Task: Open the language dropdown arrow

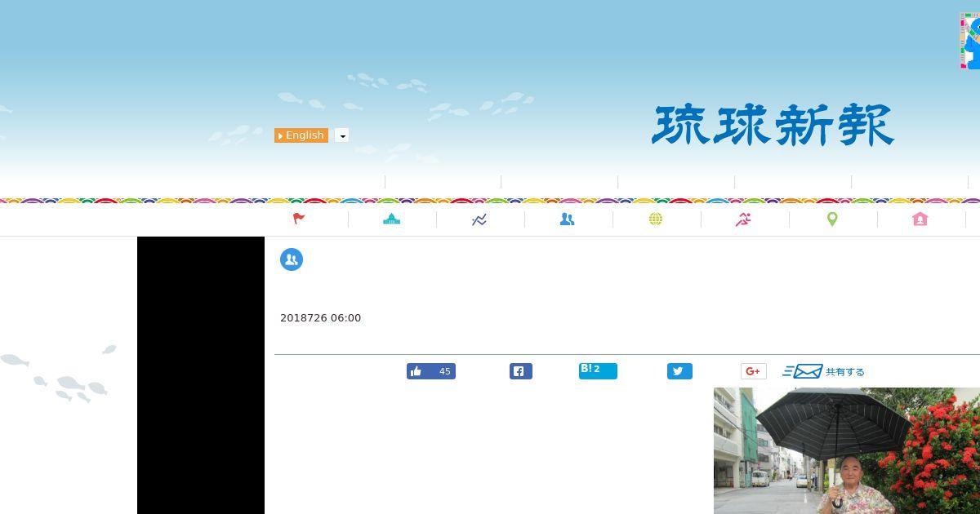Action: (x=342, y=135)
